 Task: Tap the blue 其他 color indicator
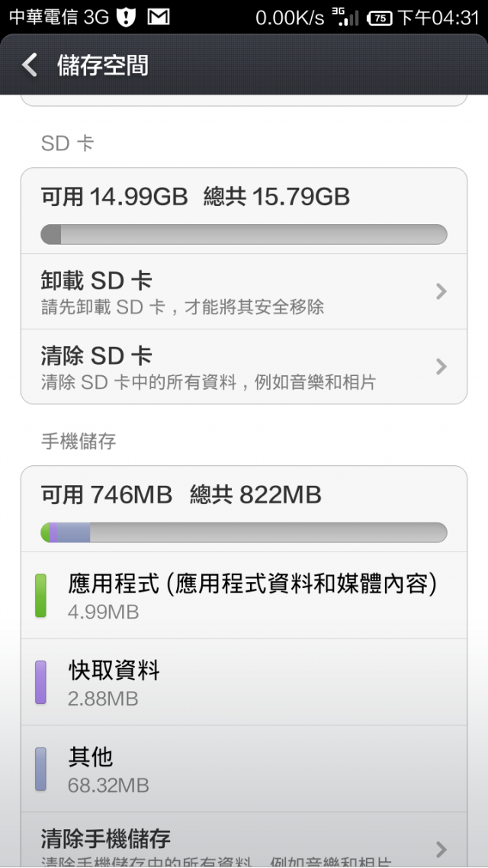[x=40, y=769]
